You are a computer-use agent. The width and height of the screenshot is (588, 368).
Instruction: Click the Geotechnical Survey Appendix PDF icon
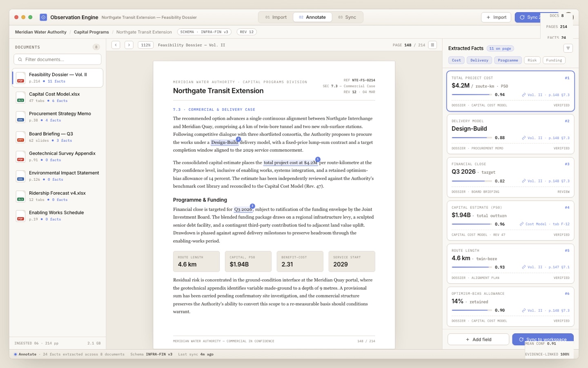click(x=20, y=157)
